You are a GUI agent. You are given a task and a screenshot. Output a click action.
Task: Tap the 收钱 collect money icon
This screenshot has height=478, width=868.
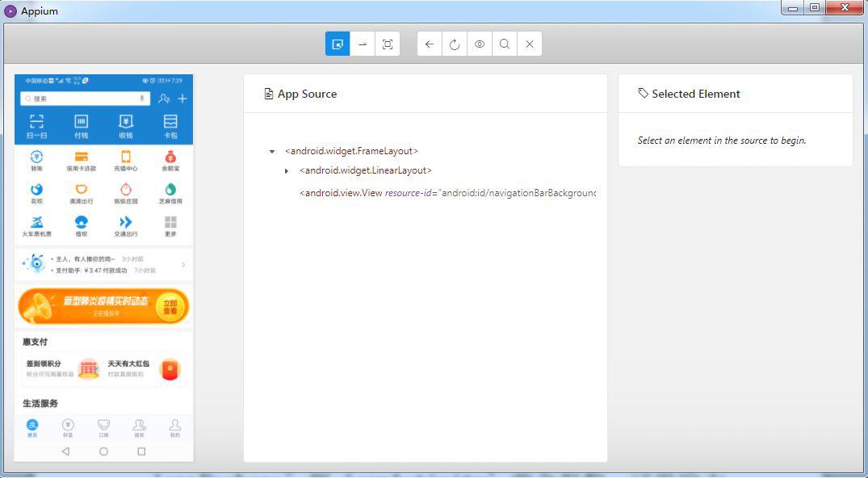(126, 121)
